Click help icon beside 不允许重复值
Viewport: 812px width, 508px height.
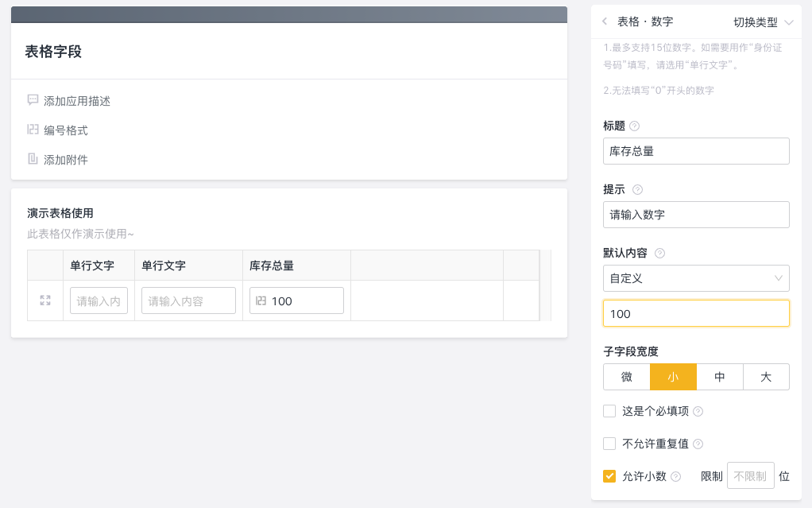[698, 444]
